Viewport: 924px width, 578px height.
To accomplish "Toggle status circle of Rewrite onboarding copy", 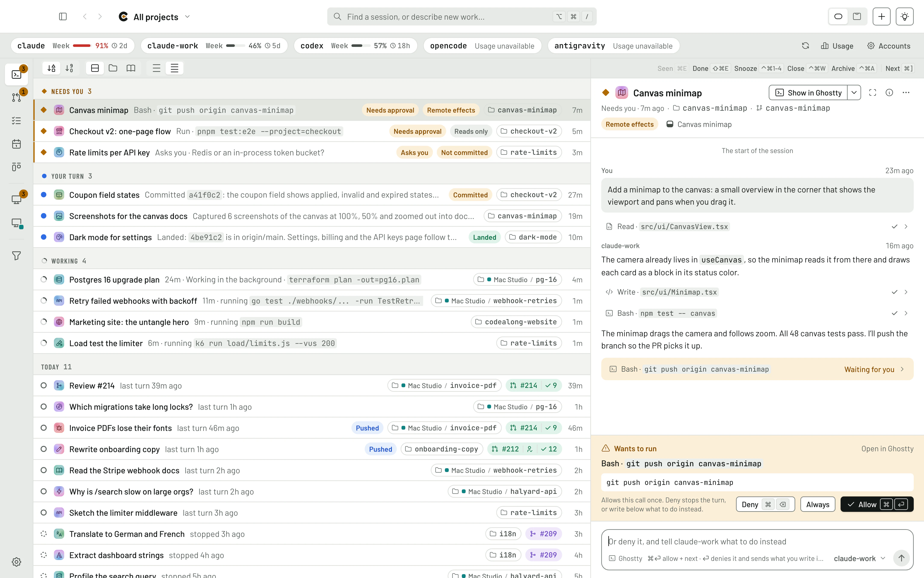I will point(44,449).
